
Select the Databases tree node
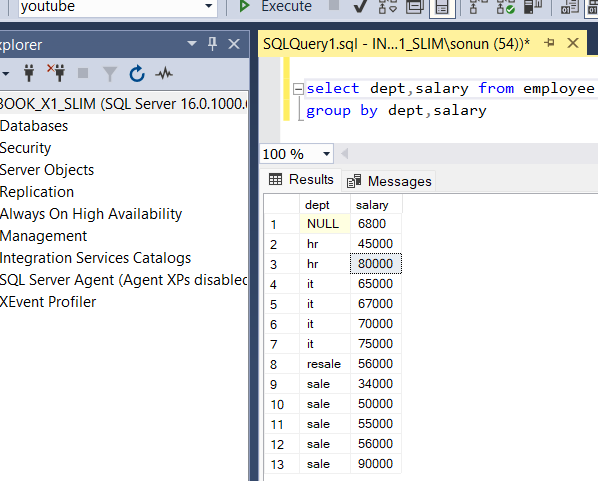tap(34, 126)
